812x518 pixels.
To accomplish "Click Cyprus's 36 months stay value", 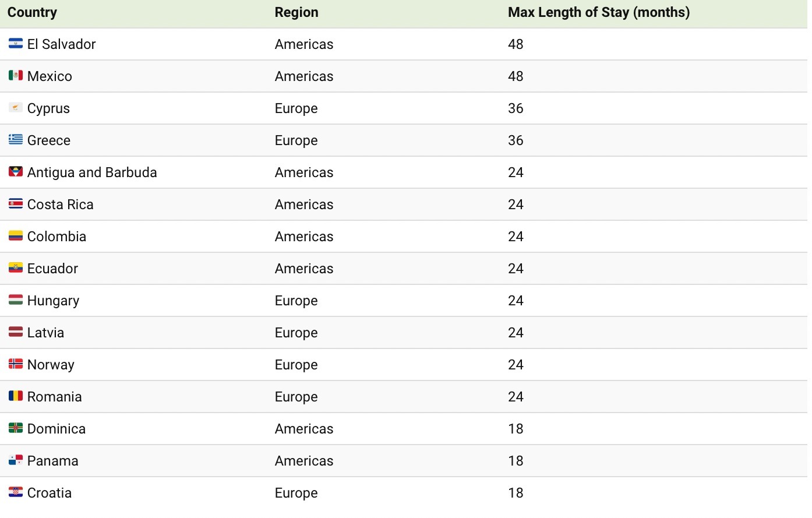I will click(516, 108).
